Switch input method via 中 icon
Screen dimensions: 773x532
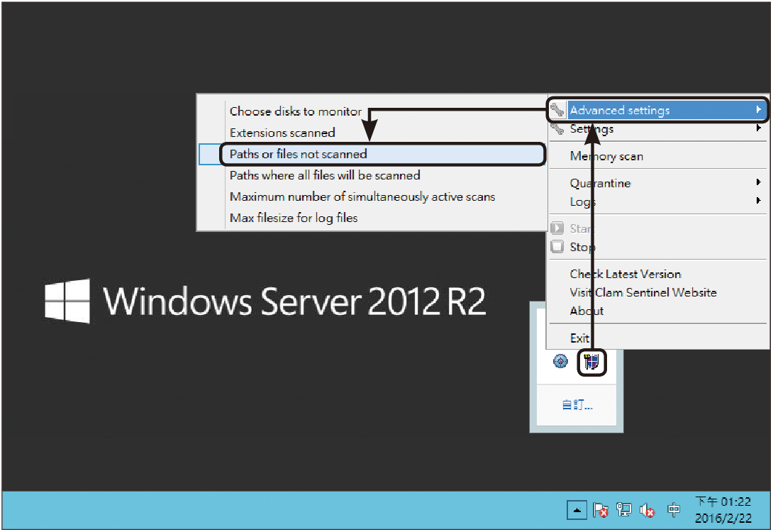pyautogui.click(x=674, y=510)
